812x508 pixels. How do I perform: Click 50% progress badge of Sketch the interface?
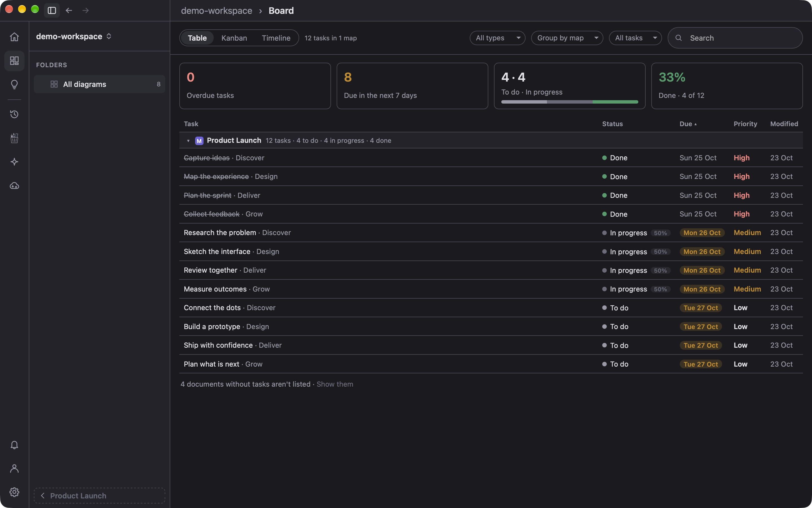[660, 252]
